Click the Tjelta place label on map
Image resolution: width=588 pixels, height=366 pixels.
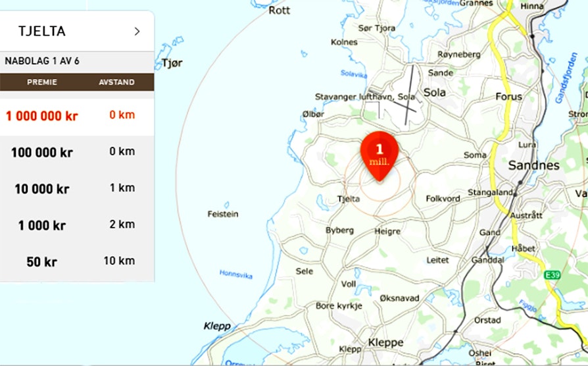click(349, 199)
